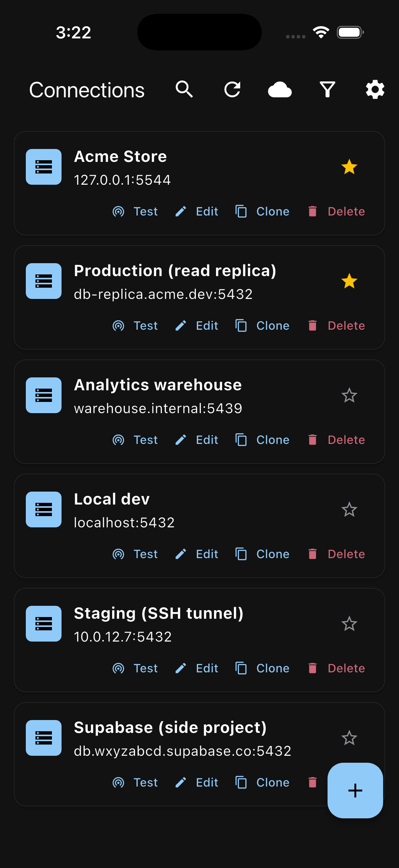Test Supabase (side project) connection
This screenshot has height=868, width=399.
click(x=135, y=783)
